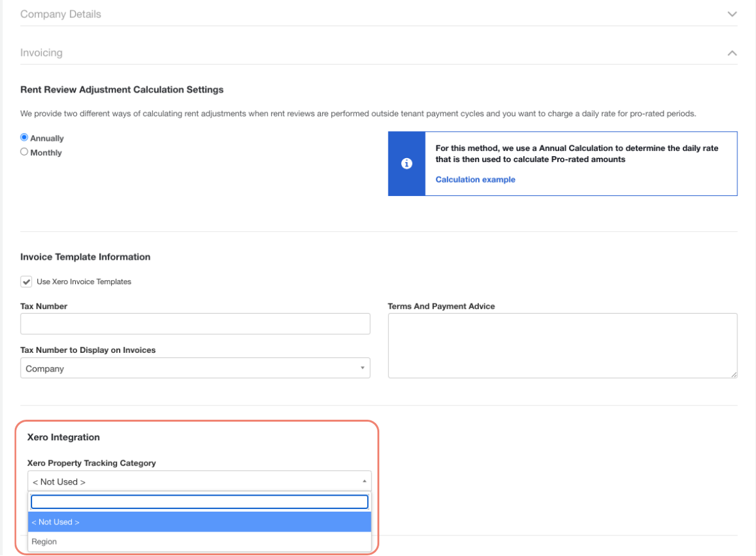Open the Company Details accordion header

[379, 15]
